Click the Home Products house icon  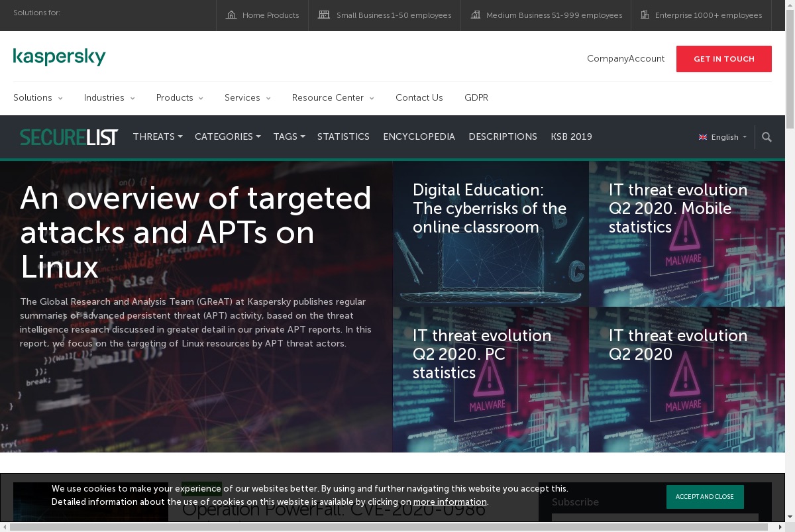231,15
